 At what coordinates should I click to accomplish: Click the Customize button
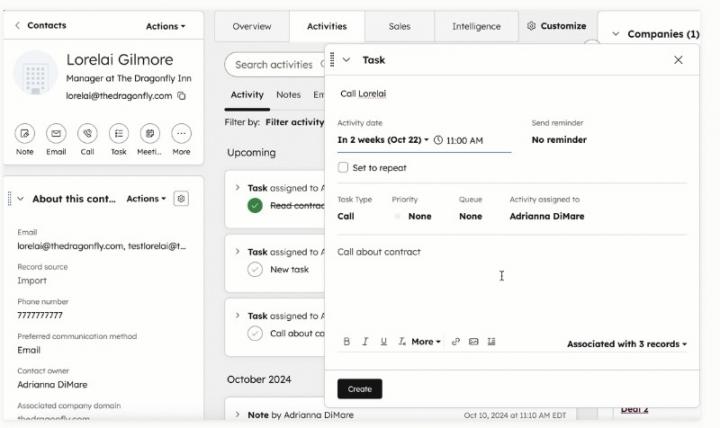pyautogui.click(x=557, y=26)
